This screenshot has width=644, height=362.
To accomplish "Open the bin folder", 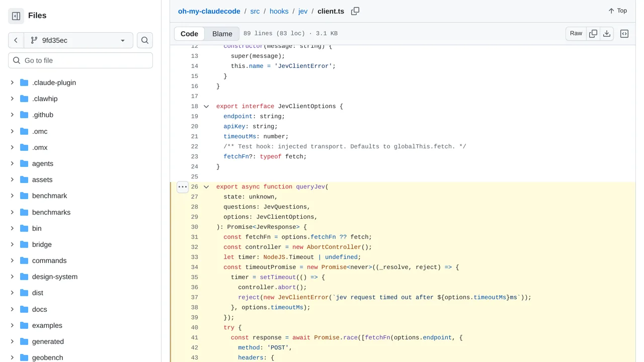I will [37, 228].
